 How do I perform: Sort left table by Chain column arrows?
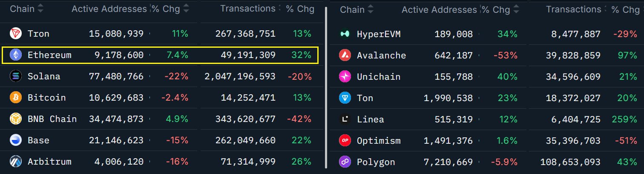point(40,9)
